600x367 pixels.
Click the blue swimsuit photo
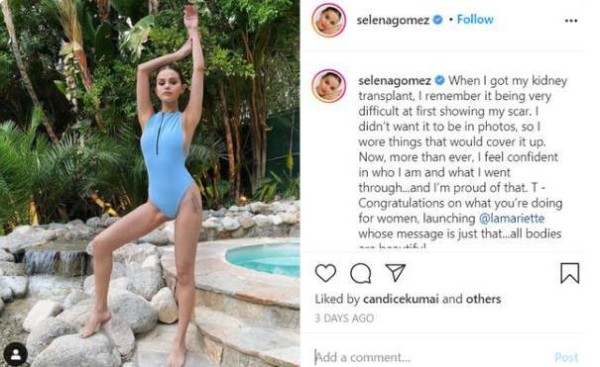[150, 183]
